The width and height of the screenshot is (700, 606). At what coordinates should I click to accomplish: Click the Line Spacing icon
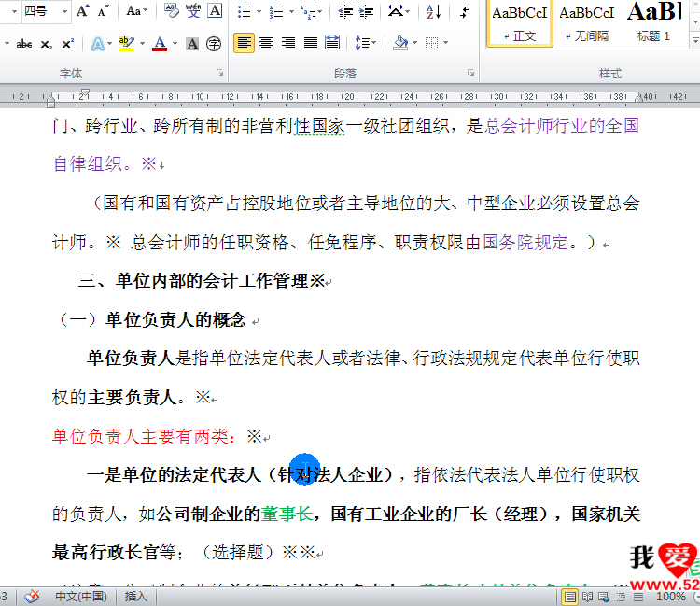point(362,43)
